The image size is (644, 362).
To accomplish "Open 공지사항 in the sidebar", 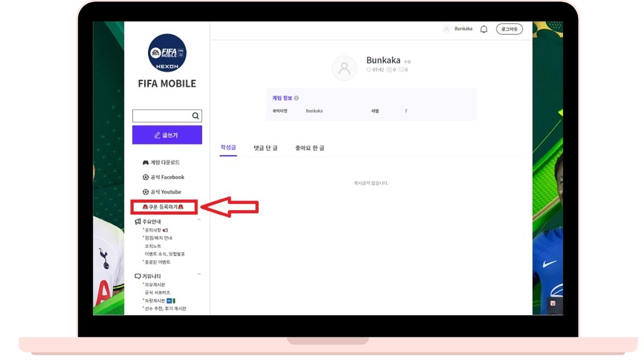I will click(153, 230).
